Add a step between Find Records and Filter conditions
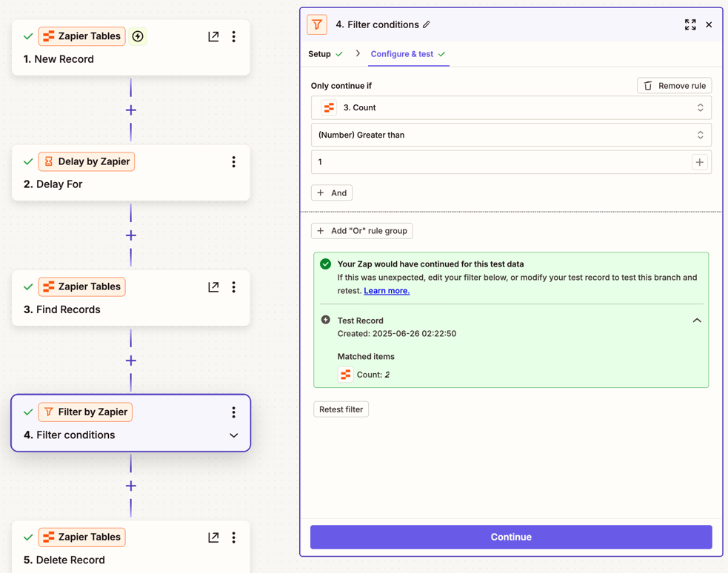Viewport: 728px width, 573px height. 131,361
